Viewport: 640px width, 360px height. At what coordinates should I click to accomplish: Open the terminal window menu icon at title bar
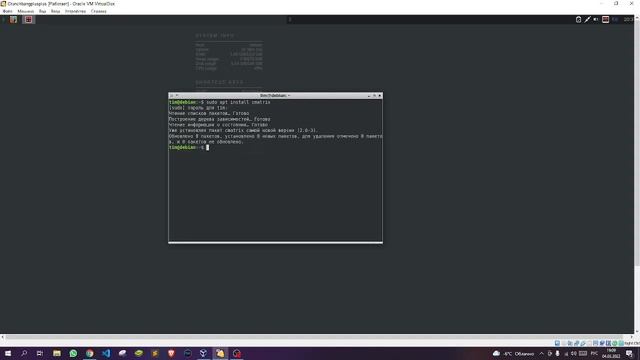pyautogui.click(x=171, y=96)
